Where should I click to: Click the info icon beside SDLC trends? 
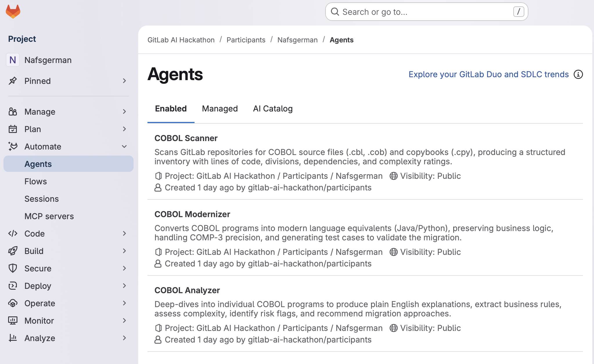(x=578, y=74)
